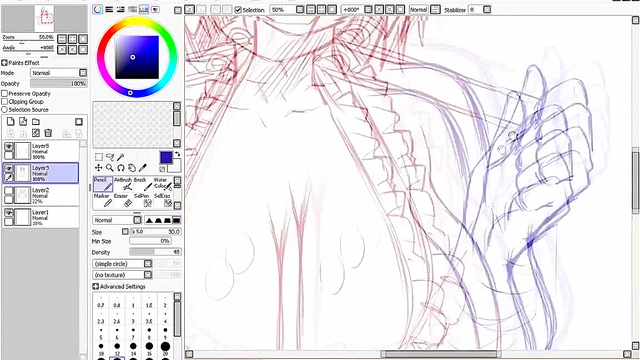Select Layer1 in the layer list
This screenshot has width=640, height=360.
(x=41, y=217)
